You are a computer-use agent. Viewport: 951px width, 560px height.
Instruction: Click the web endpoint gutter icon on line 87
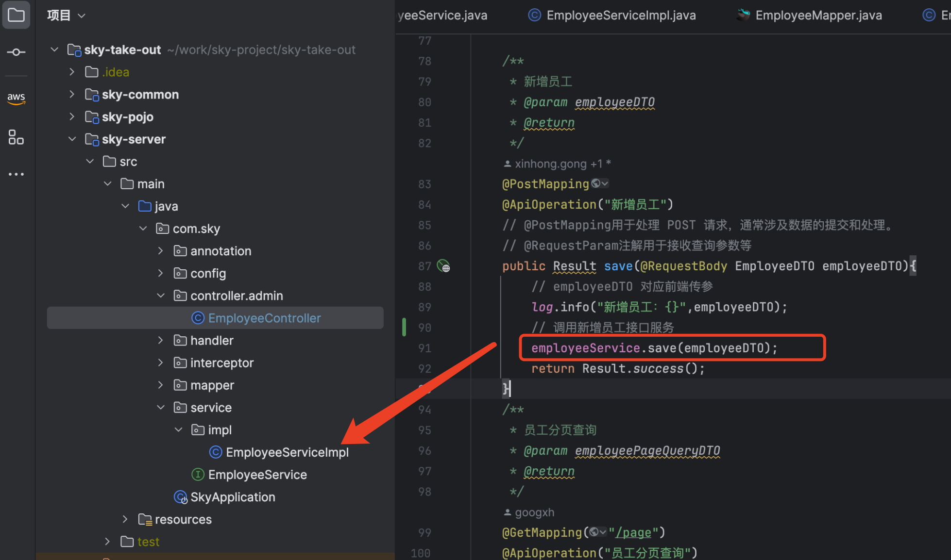pyautogui.click(x=443, y=266)
